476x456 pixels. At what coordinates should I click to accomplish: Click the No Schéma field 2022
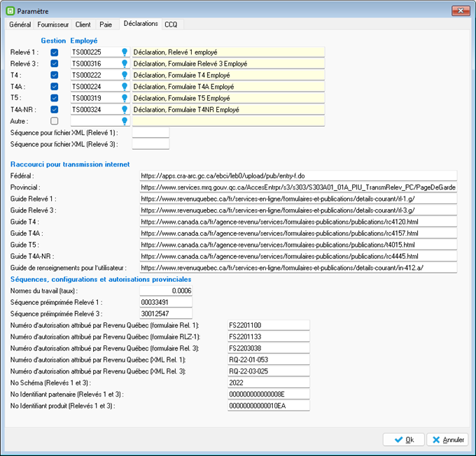[269, 383]
